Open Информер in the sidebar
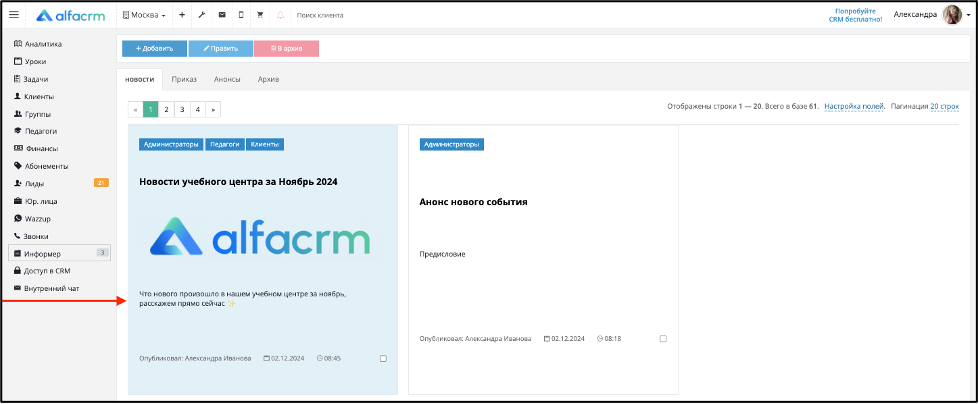The width and height of the screenshot is (979, 404). point(59,253)
